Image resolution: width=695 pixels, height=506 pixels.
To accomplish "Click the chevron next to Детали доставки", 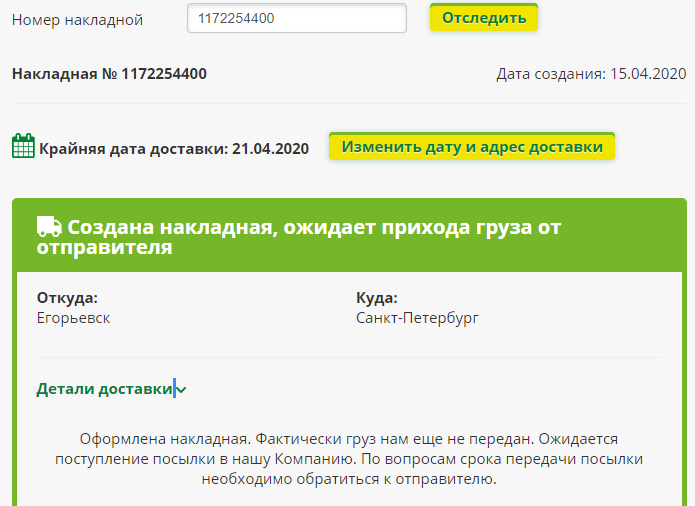I will point(181,390).
